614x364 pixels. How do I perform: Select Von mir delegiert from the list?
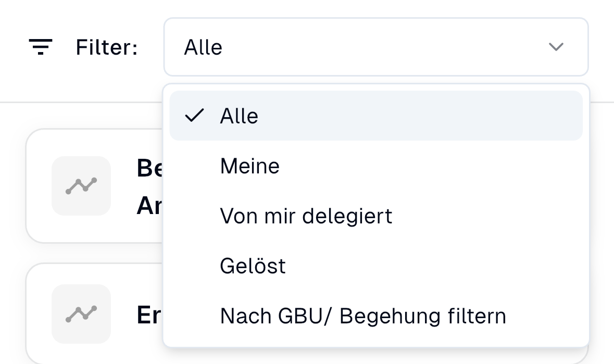(306, 216)
